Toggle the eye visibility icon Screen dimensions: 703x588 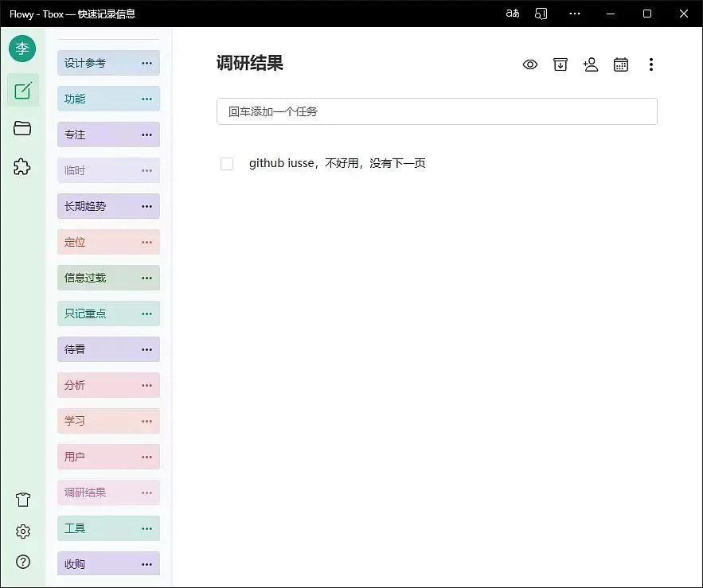[530, 65]
